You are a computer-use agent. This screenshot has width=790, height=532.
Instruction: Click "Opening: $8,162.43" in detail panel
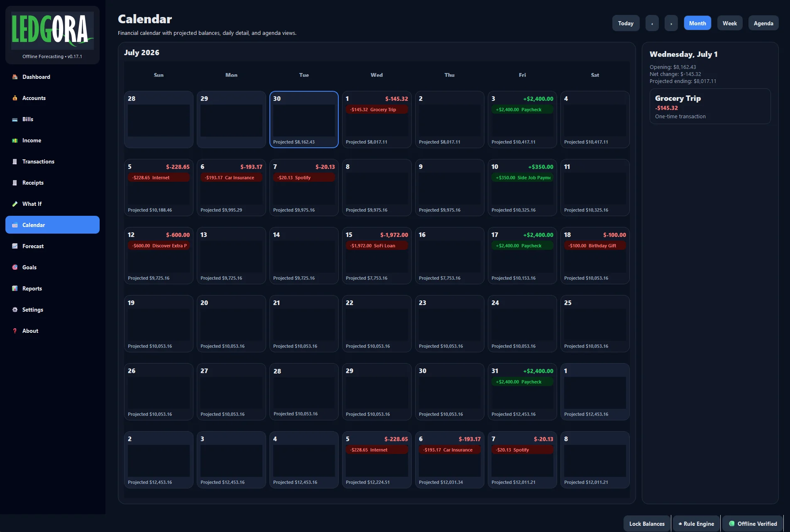[x=673, y=67]
